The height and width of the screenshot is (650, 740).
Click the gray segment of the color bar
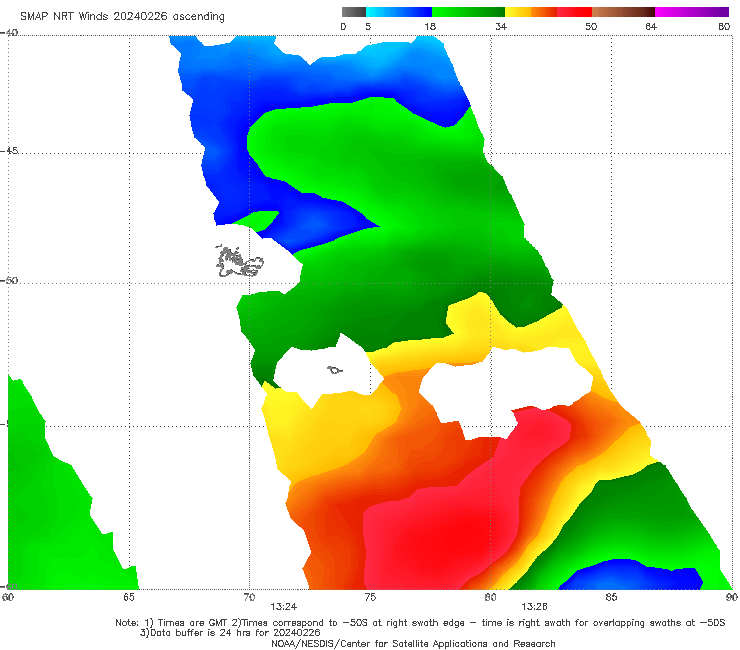tap(354, 12)
